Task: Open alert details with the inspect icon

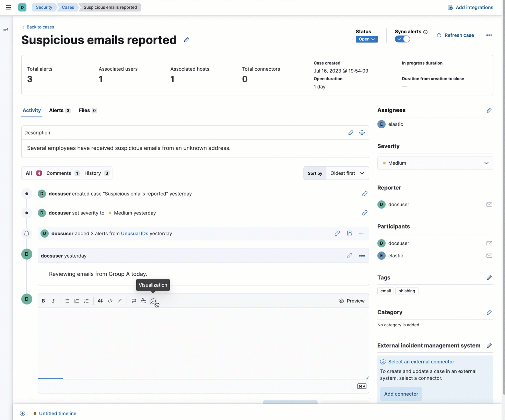Action: [x=350, y=233]
